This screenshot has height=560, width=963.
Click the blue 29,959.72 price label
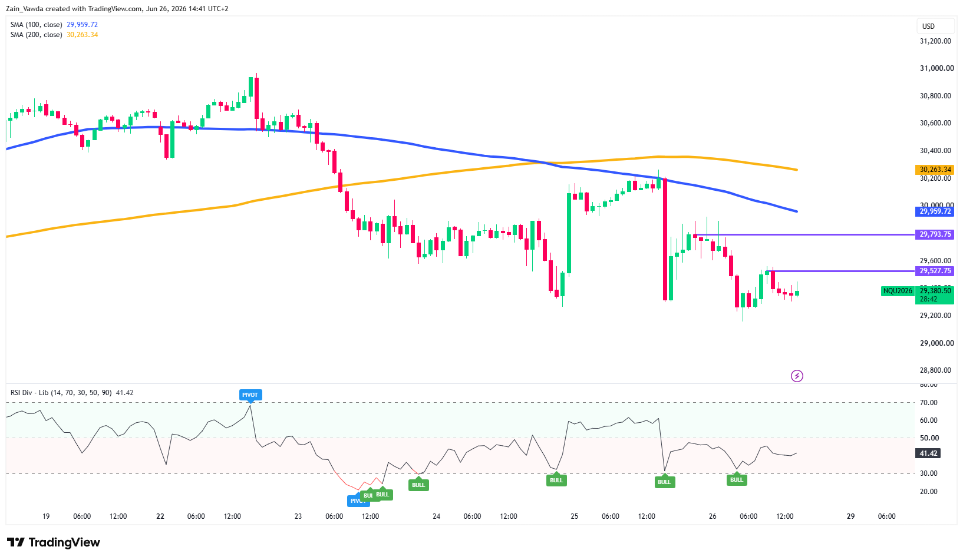(x=934, y=211)
